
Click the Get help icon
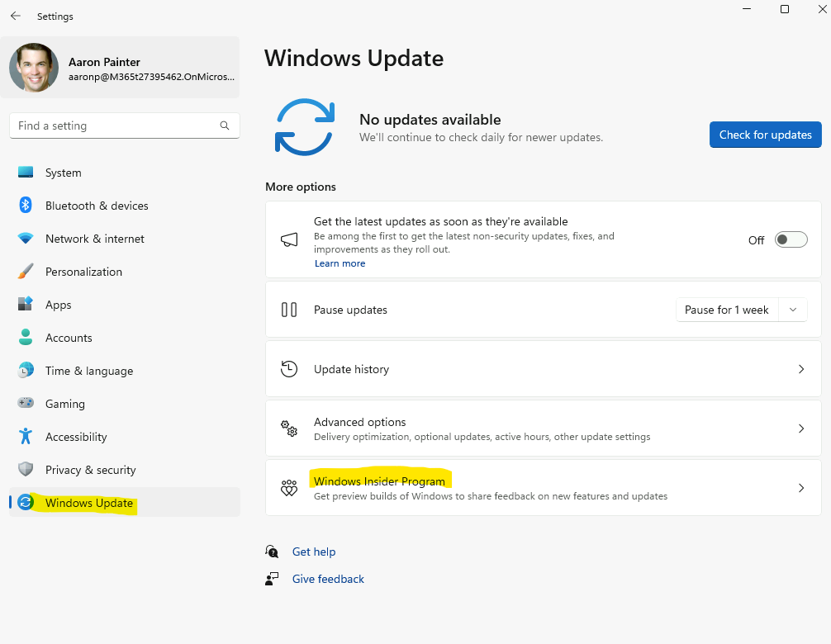click(x=271, y=552)
